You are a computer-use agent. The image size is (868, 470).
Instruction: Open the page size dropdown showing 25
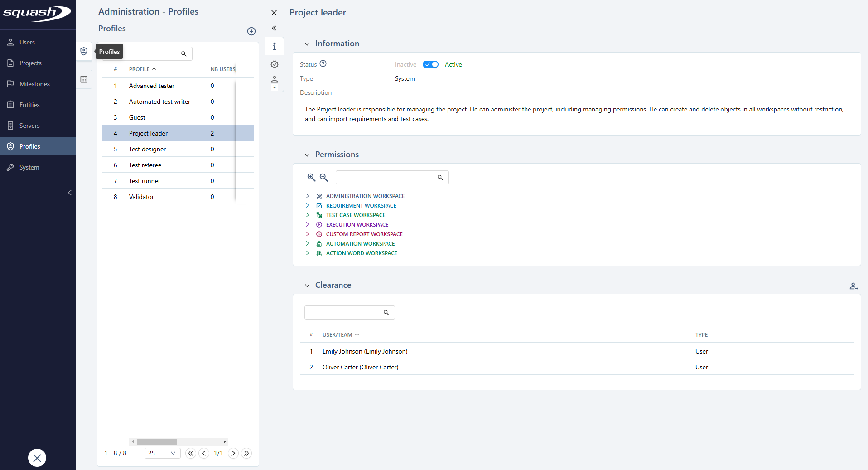coord(162,453)
